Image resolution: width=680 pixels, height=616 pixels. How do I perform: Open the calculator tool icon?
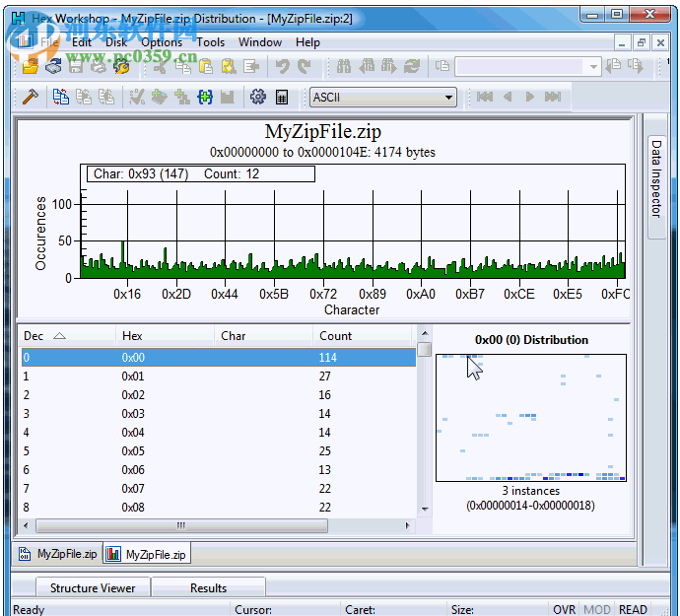click(x=282, y=97)
